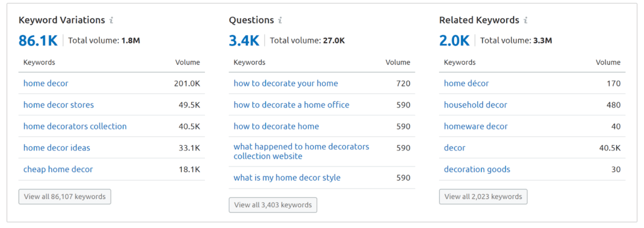Viewport: 644px width, 228px height.
Task: Open the 'household decor' related keyword
Action: 475,105
